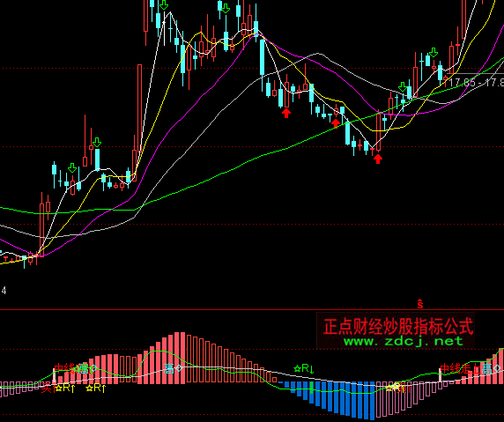This screenshot has height=422, width=504.
Task: Click the red 买 buy label
Action: (x=47, y=389)
